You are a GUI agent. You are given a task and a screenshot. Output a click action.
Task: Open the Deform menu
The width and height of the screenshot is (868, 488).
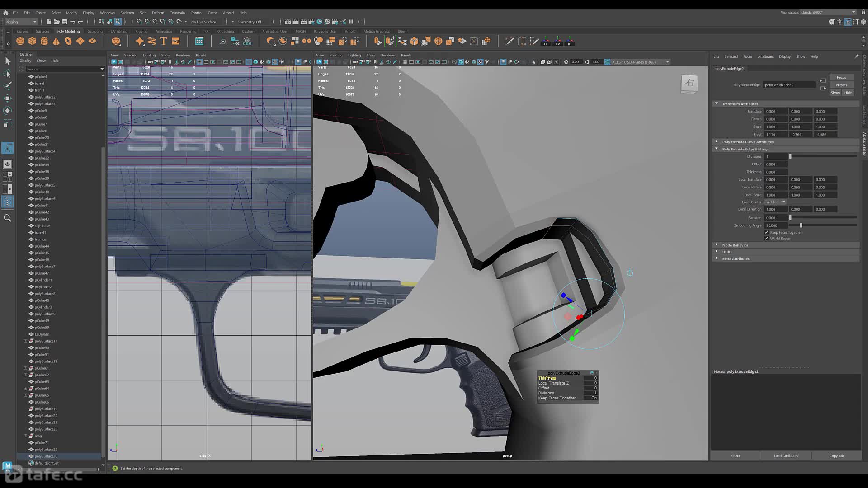(158, 13)
